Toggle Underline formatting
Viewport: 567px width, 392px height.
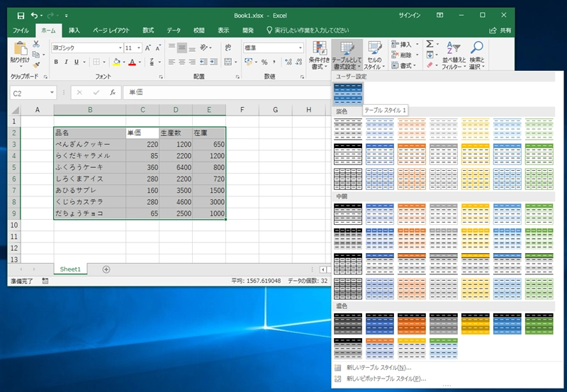click(x=77, y=62)
